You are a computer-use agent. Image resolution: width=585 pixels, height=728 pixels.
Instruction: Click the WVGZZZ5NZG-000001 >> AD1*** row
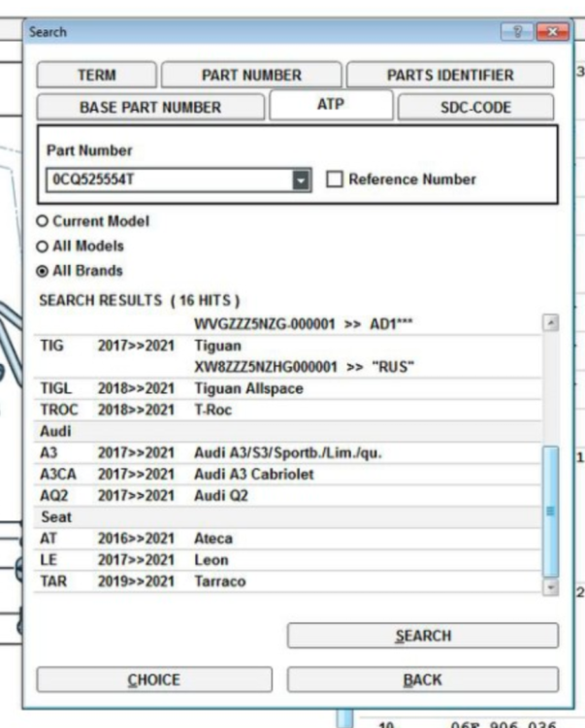287,324
